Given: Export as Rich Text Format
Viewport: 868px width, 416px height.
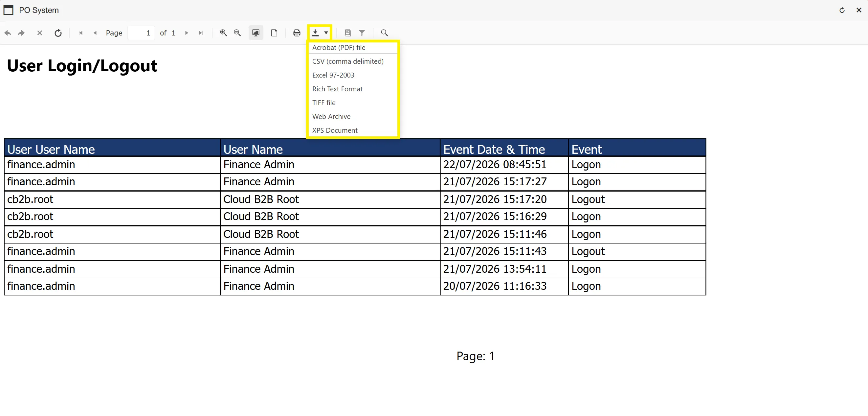Looking at the screenshot, I should 353,89.
